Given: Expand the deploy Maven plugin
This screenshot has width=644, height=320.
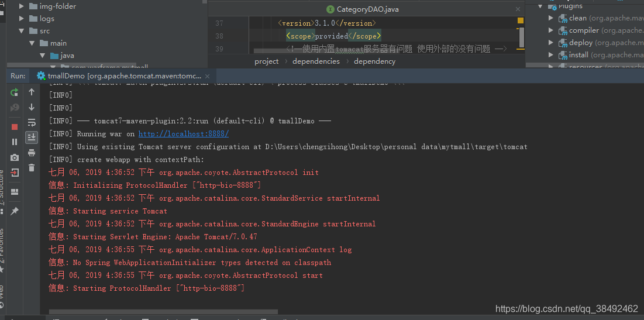Looking at the screenshot, I should tap(551, 42).
